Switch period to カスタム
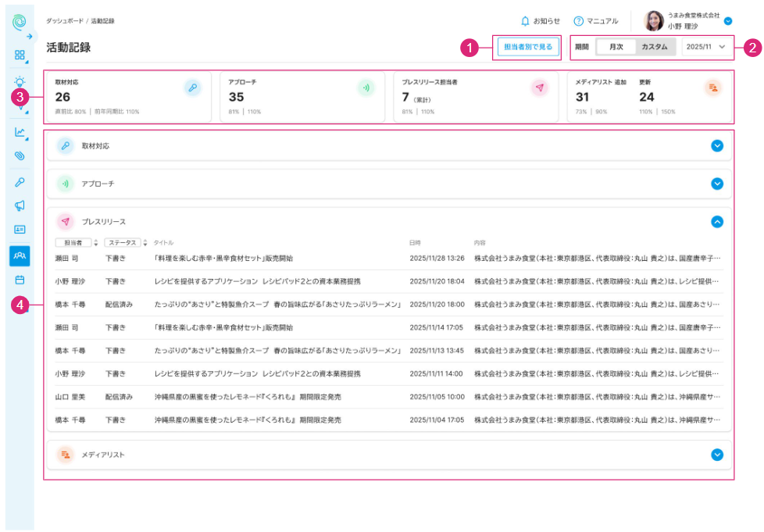 (655, 47)
